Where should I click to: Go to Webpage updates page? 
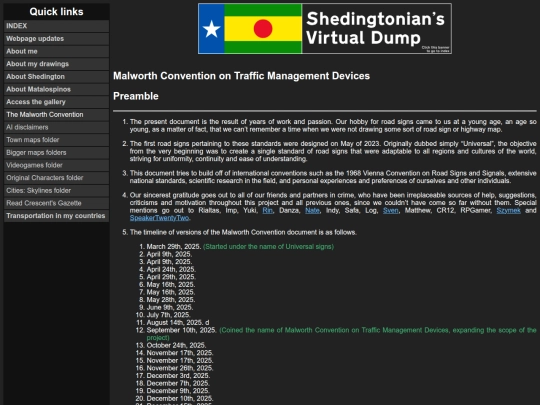tap(56, 39)
